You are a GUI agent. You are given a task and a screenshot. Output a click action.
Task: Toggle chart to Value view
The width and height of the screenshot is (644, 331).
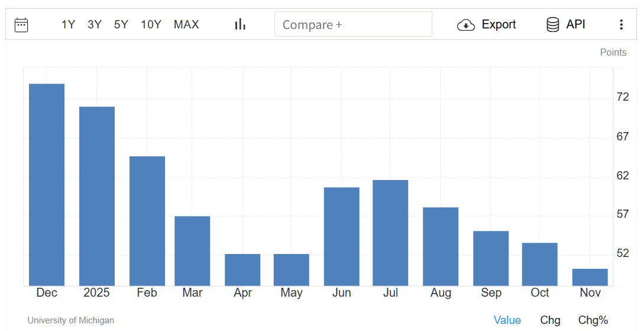pyautogui.click(x=507, y=320)
